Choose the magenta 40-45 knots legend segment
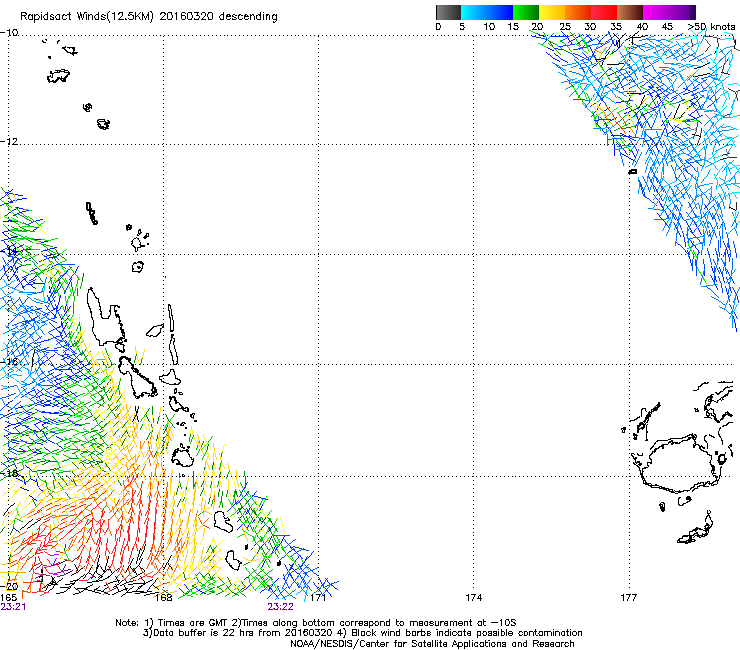Viewport: 740px width, 650px height. point(656,12)
